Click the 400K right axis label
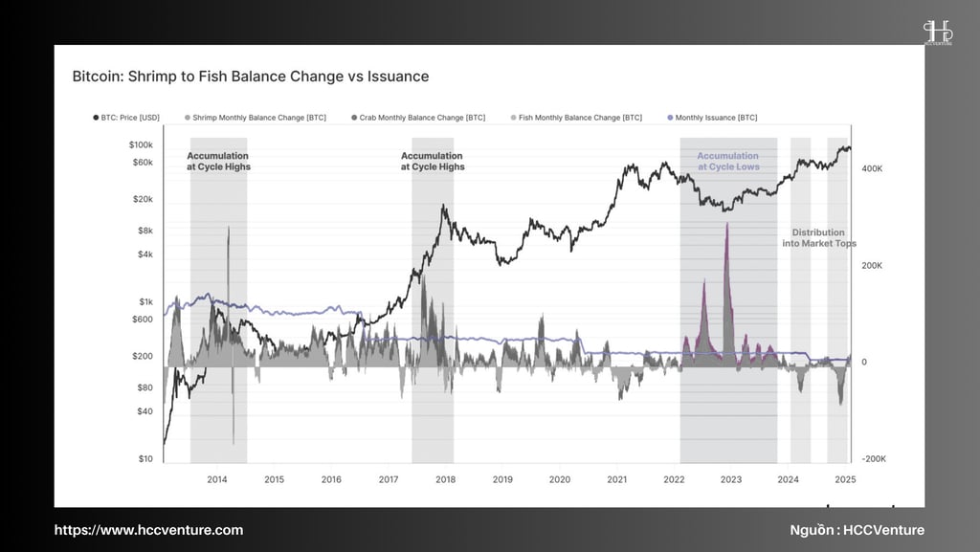Screen dimensions: 980x552 [x=872, y=168]
